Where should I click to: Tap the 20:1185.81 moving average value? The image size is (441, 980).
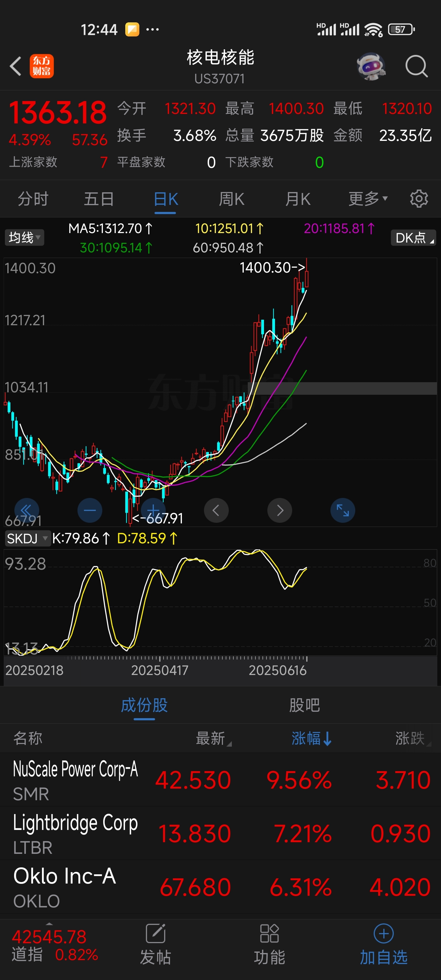[339, 228]
